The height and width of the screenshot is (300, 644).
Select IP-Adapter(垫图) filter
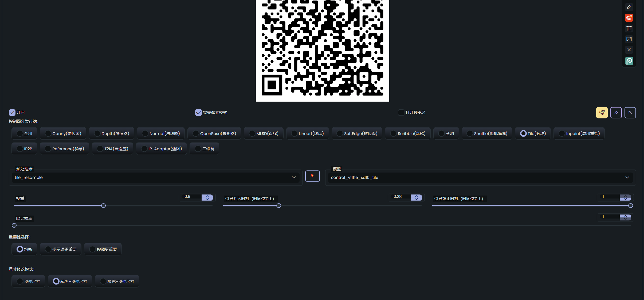click(x=161, y=149)
